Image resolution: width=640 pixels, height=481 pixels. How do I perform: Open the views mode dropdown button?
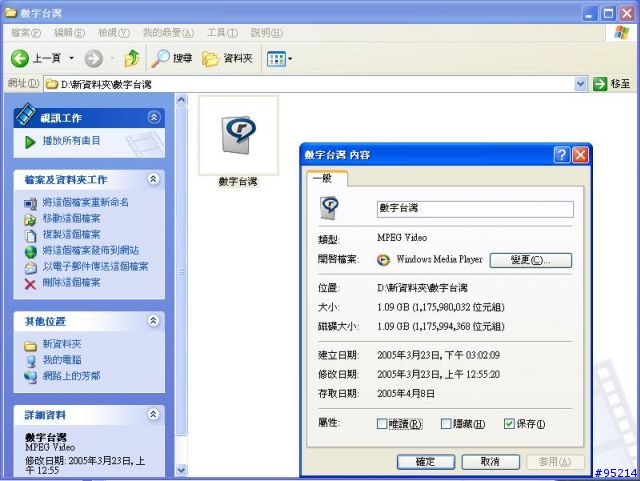280,59
